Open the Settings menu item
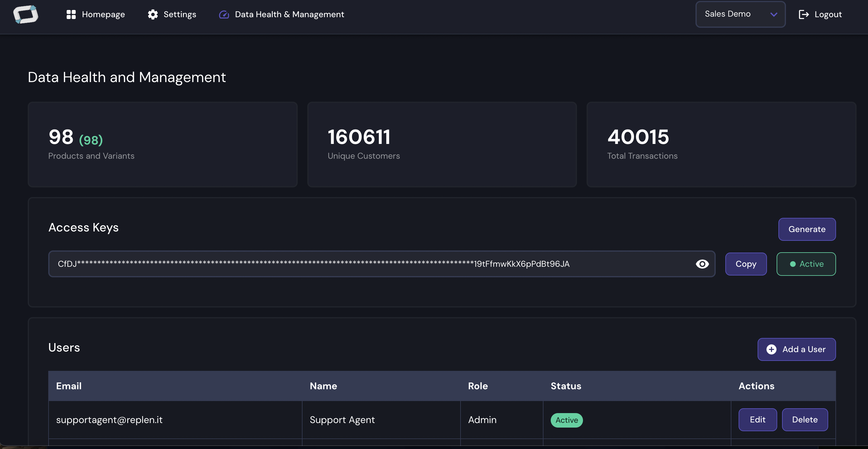The width and height of the screenshot is (868, 449). pyautogui.click(x=179, y=14)
